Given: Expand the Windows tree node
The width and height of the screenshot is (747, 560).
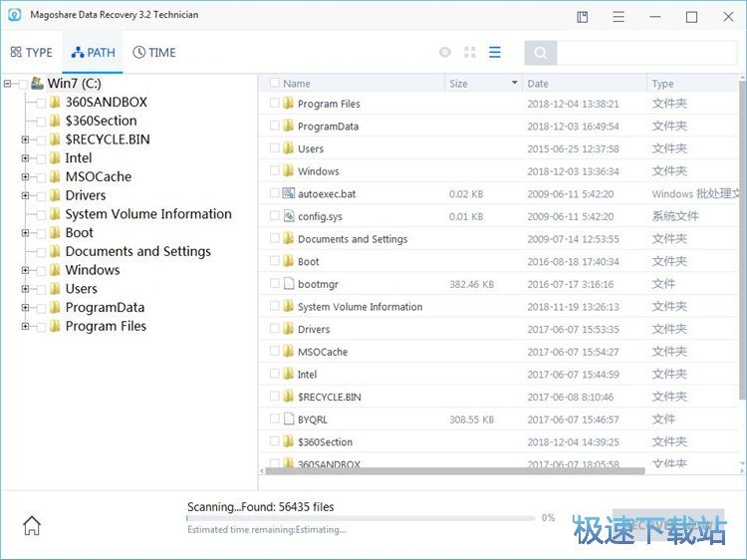Looking at the screenshot, I should (25, 270).
